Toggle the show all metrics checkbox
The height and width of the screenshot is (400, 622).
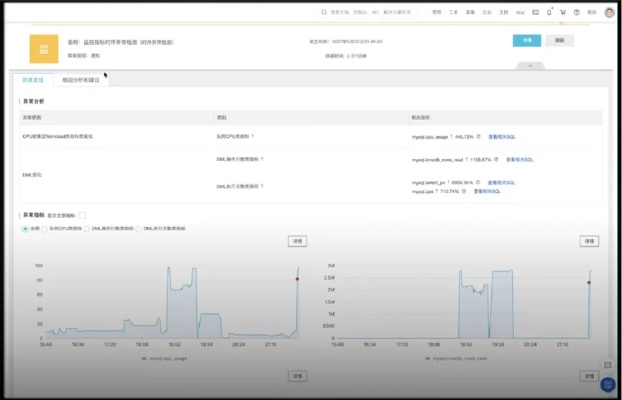[82, 215]
